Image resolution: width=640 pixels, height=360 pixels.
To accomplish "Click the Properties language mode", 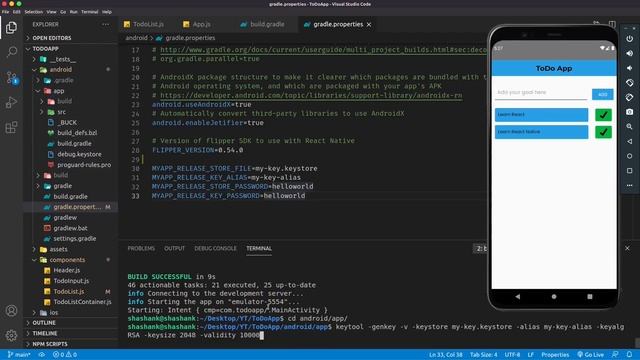I will point(555,355).
